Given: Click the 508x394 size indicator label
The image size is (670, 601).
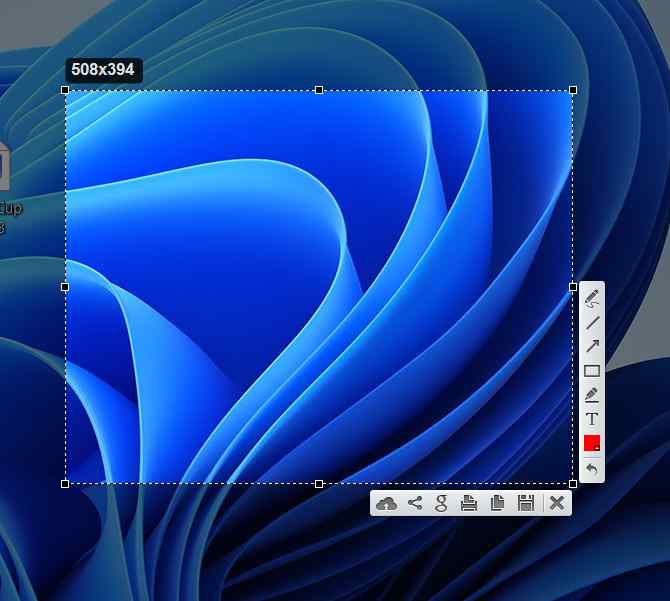Looking at the screenshot, I should (x=103, y=70).
